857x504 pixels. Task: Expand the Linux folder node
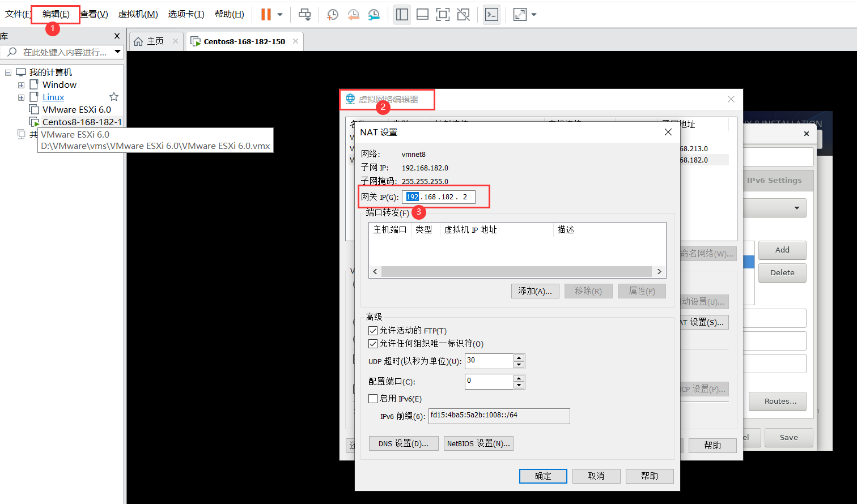tap(21, 97)
